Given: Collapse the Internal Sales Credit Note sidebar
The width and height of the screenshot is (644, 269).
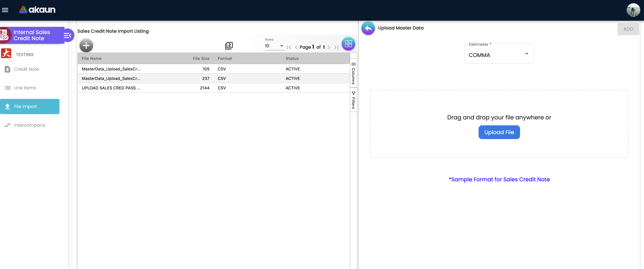Looking at the screenshot, I should click(x=67, y=35).
